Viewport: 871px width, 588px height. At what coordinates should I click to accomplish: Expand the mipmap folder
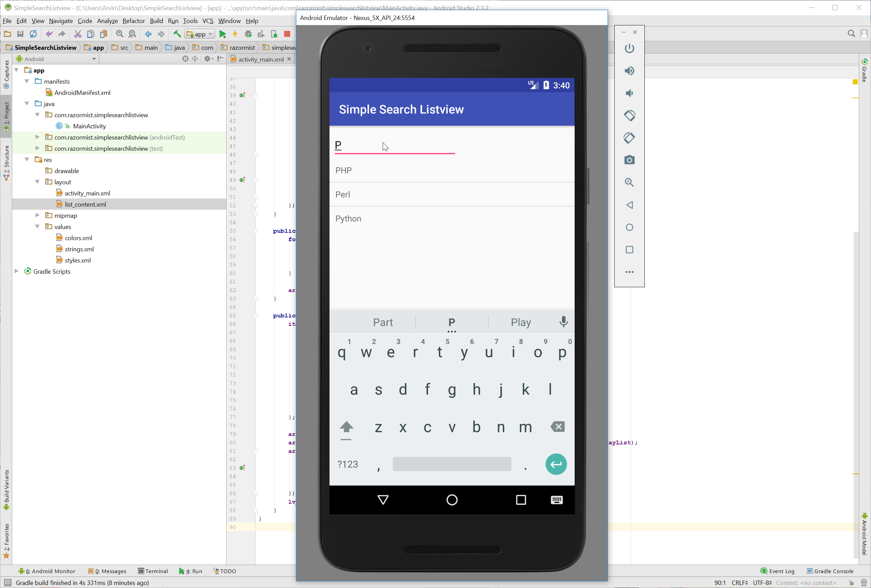[x=37, y=215]
